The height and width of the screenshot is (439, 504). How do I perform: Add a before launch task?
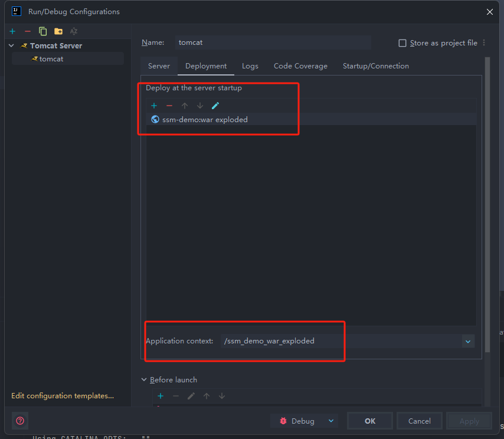(x=160, y=396)
